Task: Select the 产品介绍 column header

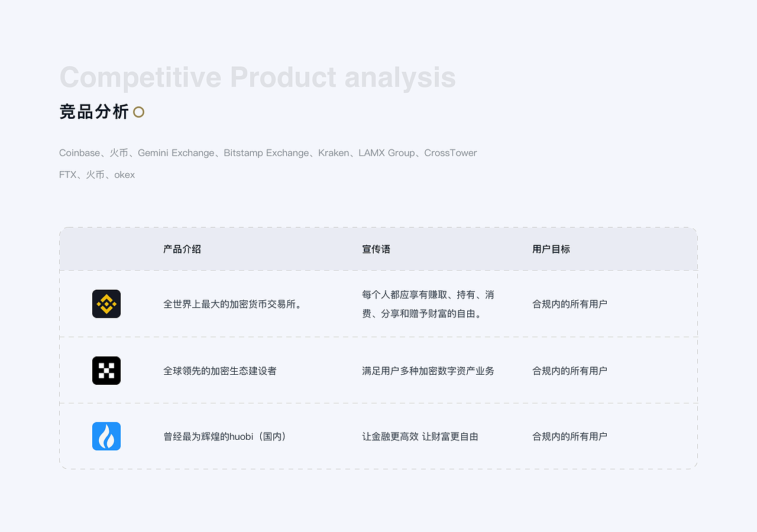Action: coord(182,249)
